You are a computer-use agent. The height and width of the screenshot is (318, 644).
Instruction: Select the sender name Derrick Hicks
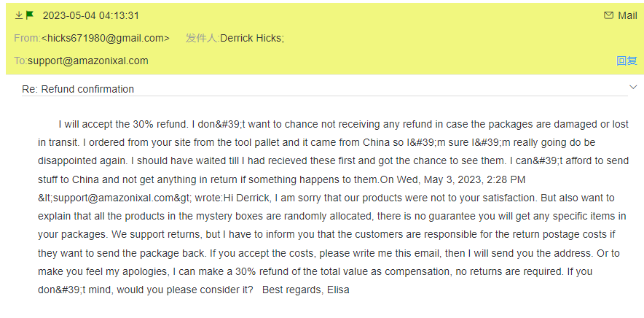click(x=251, y=38)
